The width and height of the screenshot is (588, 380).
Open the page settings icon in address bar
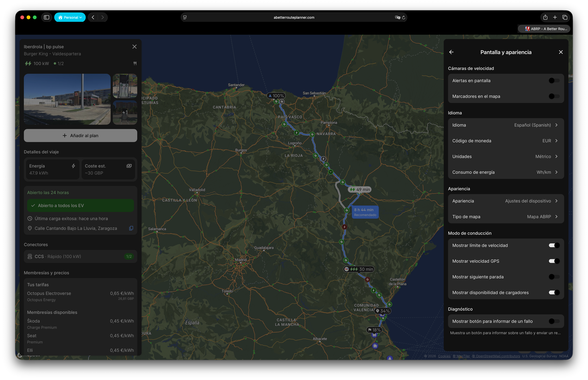tap(185, 17)
